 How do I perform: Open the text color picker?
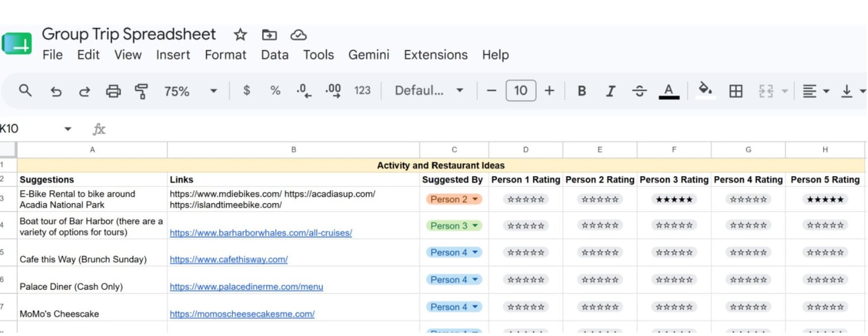click(x=669, y=92)
